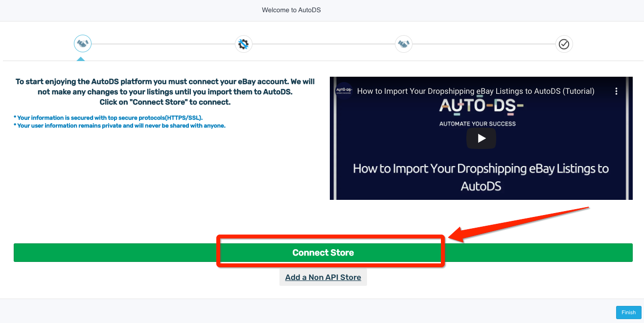The width and height of the screenshot is (644, 323).
Task: Click the 'user information remains private' note
Action: pos(119,126)
